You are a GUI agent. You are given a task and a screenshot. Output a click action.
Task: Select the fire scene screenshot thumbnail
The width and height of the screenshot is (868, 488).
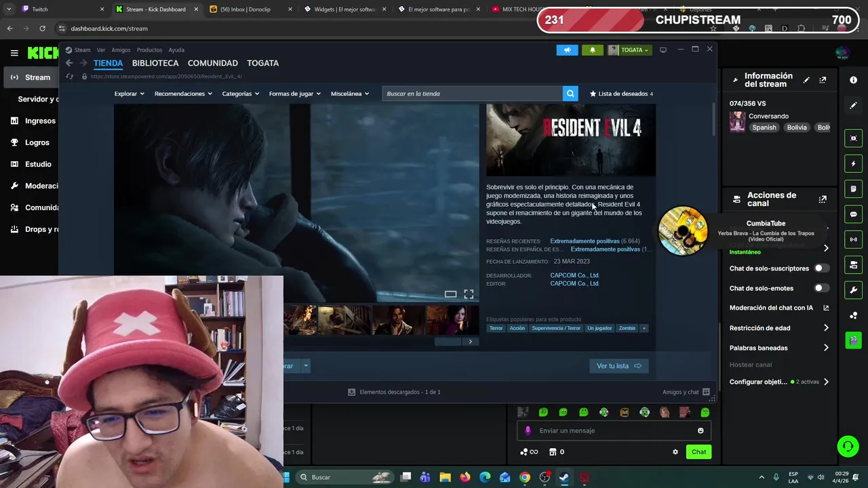[x=301, y=320]
